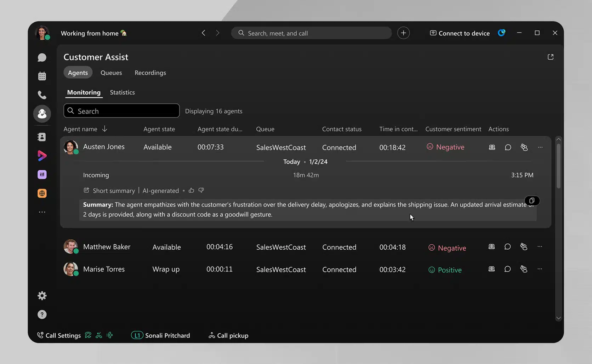
Task: Open more actions for Austen Jones
Action: 540,147
